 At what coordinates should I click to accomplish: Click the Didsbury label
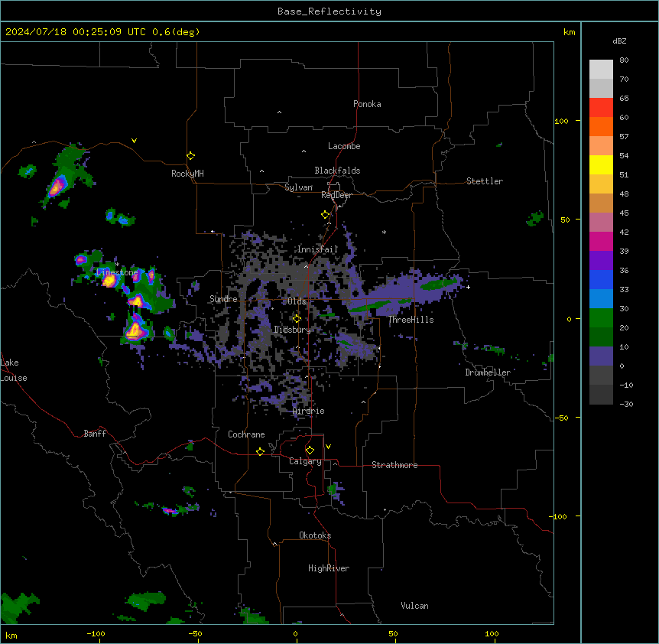point(292,330)
